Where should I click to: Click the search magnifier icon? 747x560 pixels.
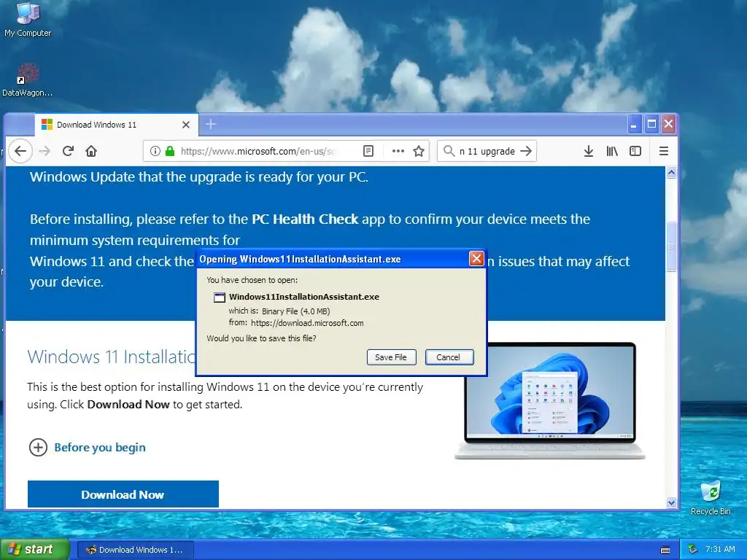(x=449, y=151)
